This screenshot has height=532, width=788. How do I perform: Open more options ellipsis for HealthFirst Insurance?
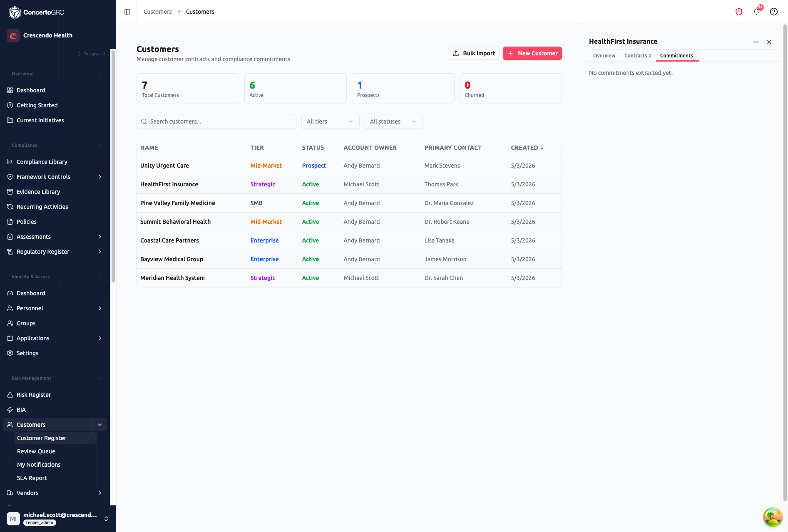click(756, 42)
